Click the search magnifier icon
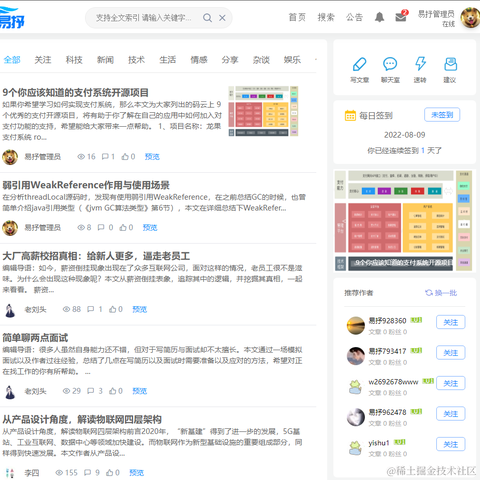 tap(207, 18)
